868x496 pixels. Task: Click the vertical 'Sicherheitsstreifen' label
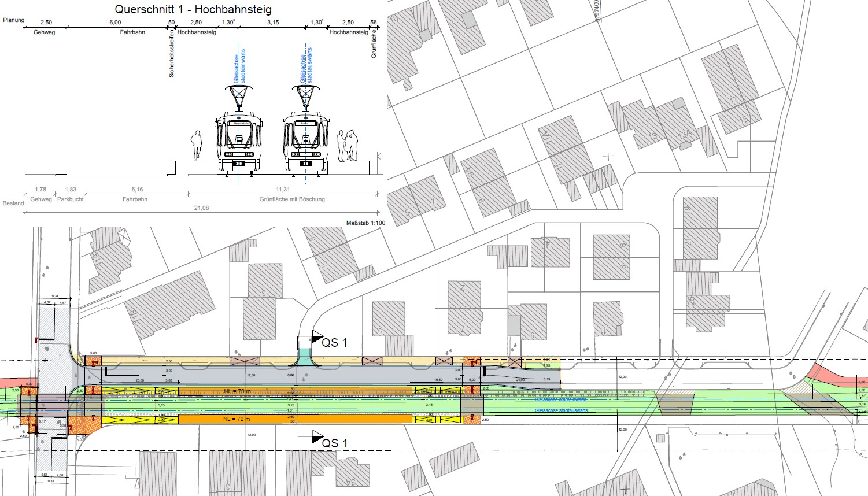click(x=172, y=55)
